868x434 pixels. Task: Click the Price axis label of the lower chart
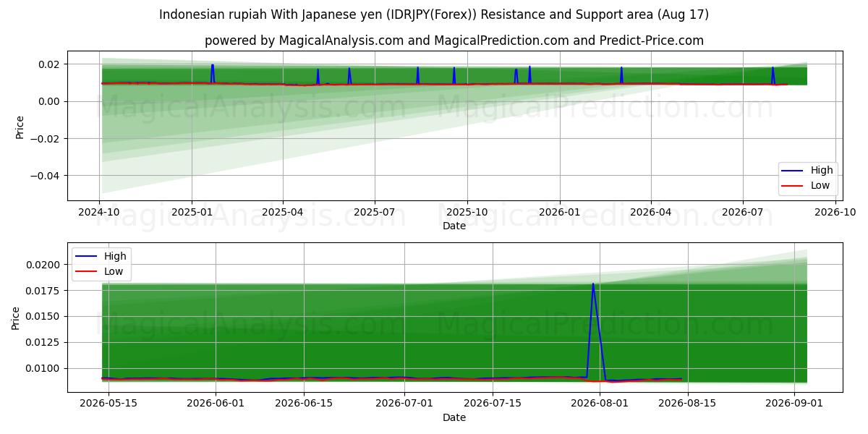[x=16, y=318]
